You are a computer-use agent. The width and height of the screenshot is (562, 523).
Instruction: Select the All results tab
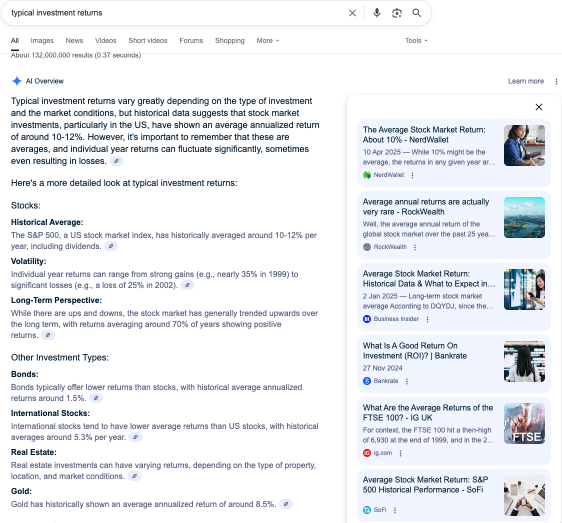click(15, 41)
